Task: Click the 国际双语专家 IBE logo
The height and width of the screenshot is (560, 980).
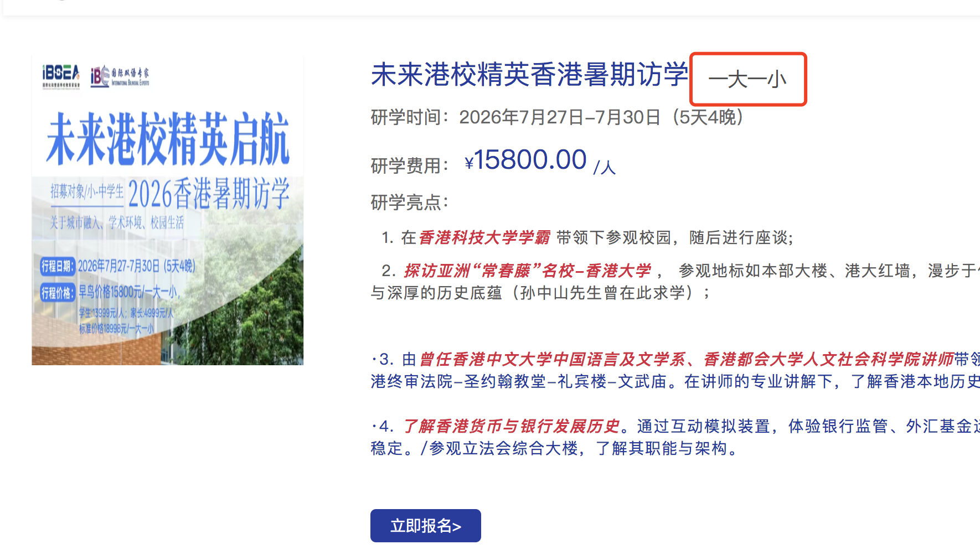Action: coord(120,76)
